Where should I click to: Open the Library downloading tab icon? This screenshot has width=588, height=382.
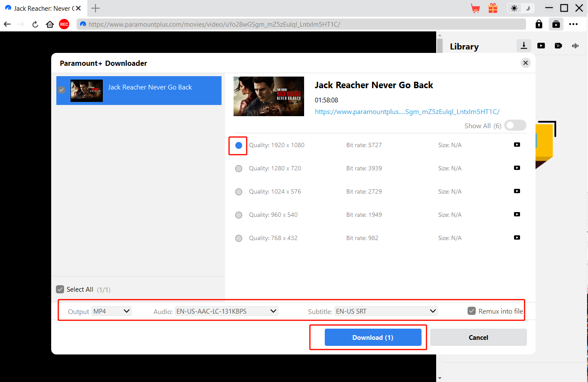click(524, 46)
